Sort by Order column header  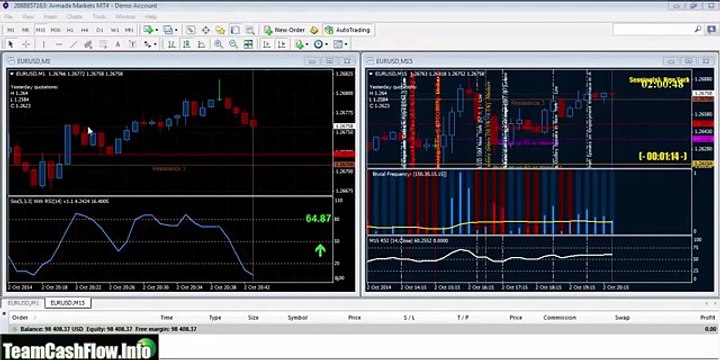[x=20, y=318]
